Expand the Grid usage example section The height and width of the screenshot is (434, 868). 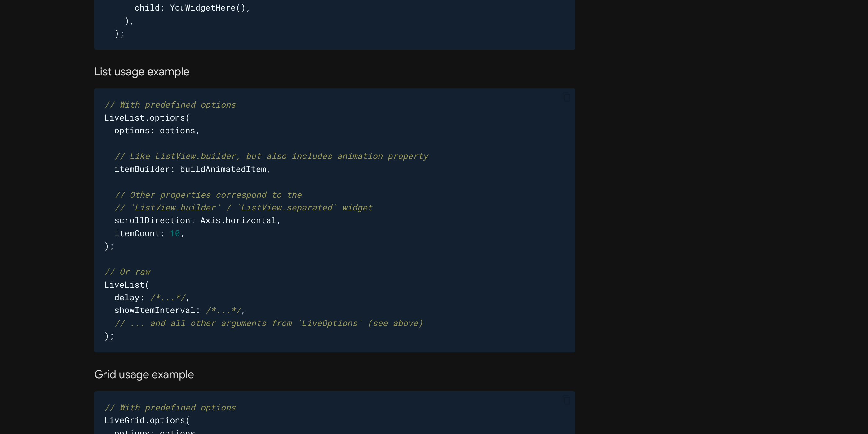(143, 374)
